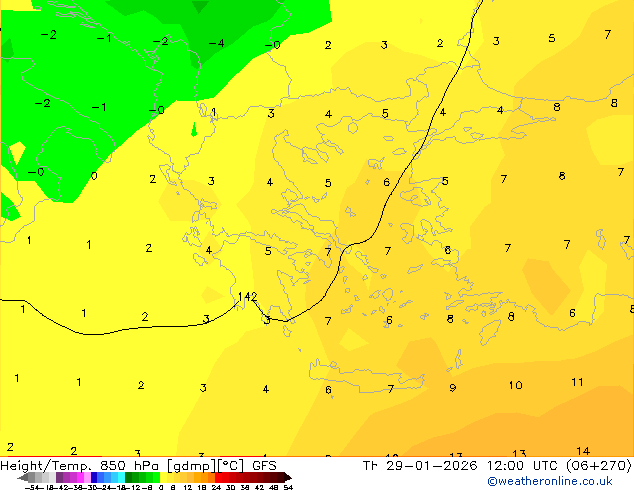This screenshot has width=634, height=490.
Task: Click the 'Height/Temp. 850 hPa' title text
Action: pos(79,466)
